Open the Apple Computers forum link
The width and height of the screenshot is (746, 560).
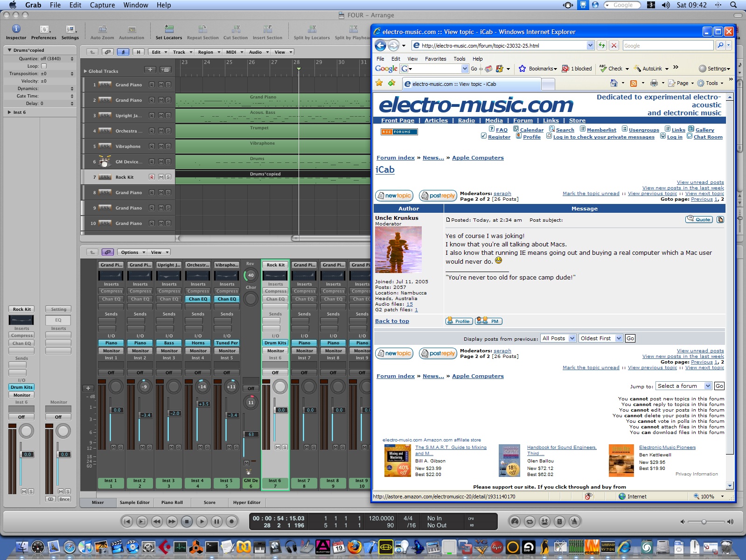[478, 158]
